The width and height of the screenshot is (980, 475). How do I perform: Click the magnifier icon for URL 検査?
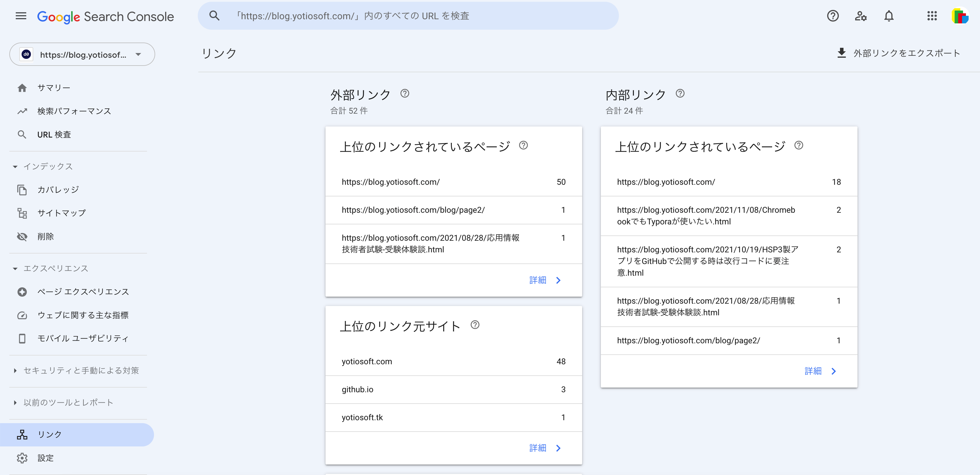coord(22,135)
